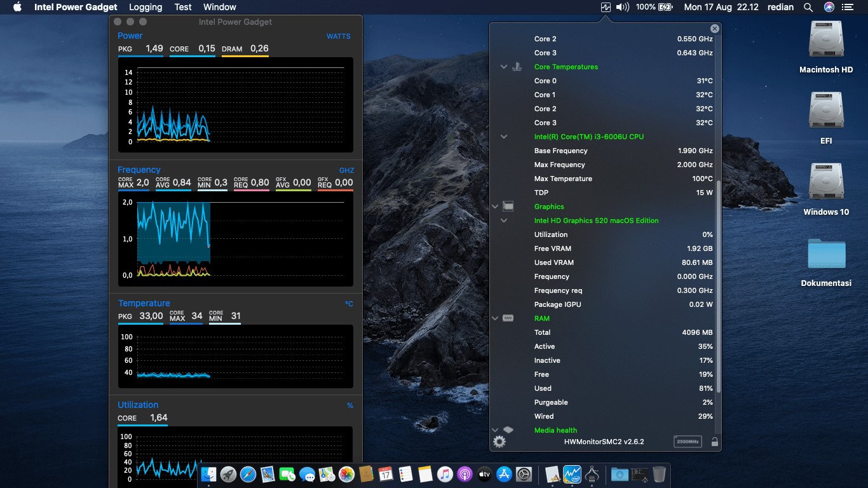This screenshot has width=868, height=488.
Task: Collapse the Graphics section chevron
Action: [x=495, y=207]
